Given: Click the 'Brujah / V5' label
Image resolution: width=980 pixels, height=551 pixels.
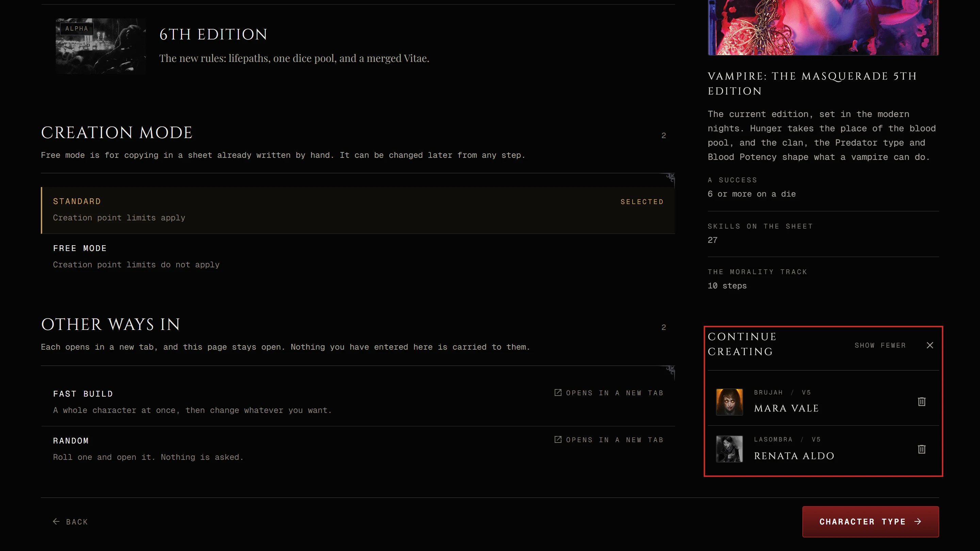Looking at the screenshot, I should 782,393.
